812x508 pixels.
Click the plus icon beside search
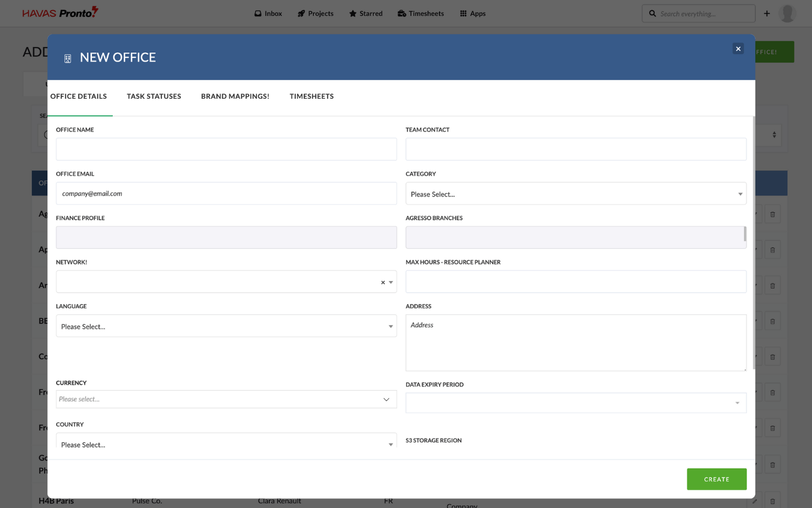(767, 14)
